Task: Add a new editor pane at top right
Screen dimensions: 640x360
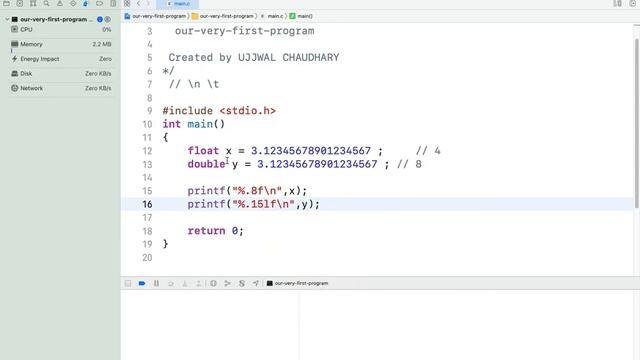Action: click(632, 3)
